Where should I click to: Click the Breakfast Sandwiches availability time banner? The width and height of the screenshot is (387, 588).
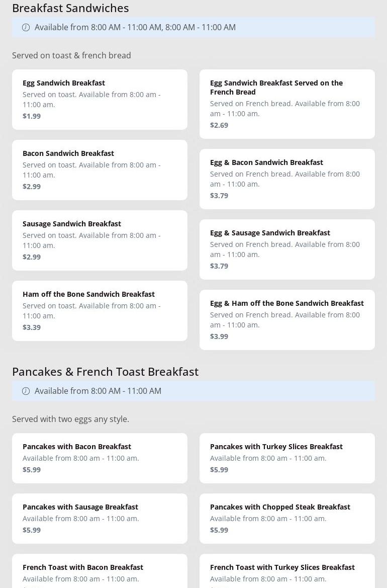(x=193, y=28)
